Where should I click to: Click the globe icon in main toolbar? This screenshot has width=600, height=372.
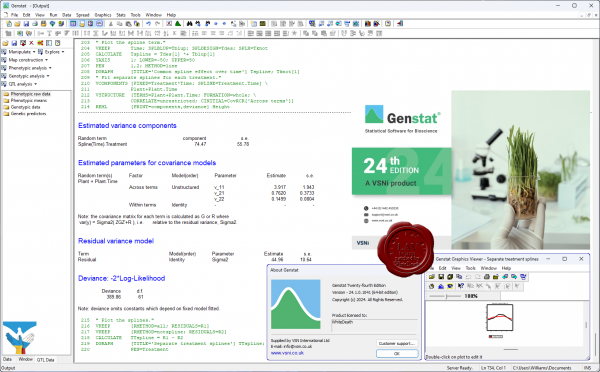tap(52, 23)
